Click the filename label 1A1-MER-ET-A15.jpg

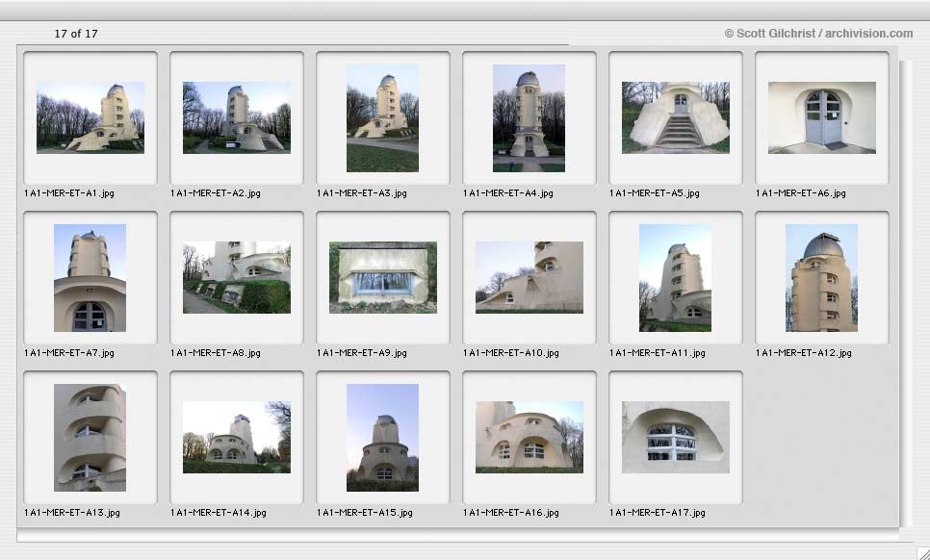[365, 513]
